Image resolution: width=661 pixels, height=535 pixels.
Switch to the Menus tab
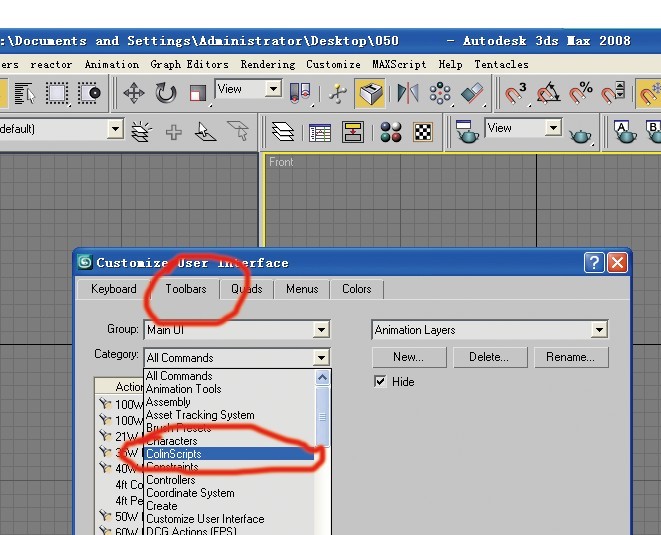click(x=302, y=289)
